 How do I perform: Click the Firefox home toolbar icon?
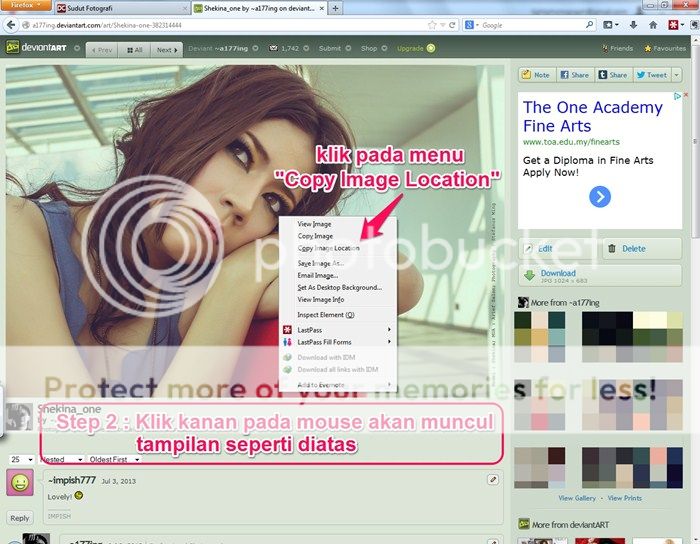(653, 25)
